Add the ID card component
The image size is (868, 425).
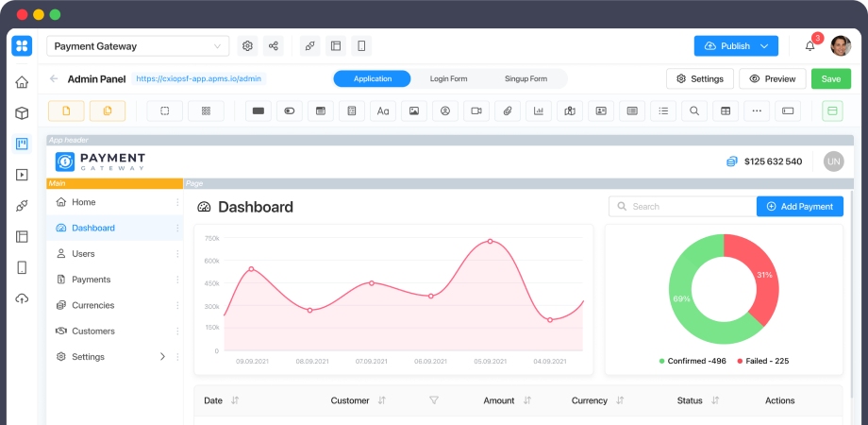tap(601, 110)
